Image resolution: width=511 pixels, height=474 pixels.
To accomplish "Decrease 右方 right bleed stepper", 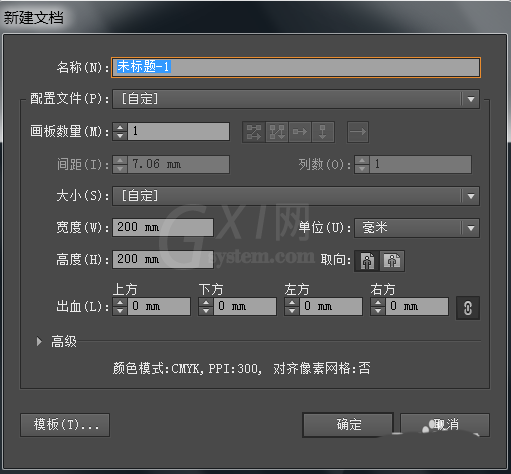I will [378, 311].
